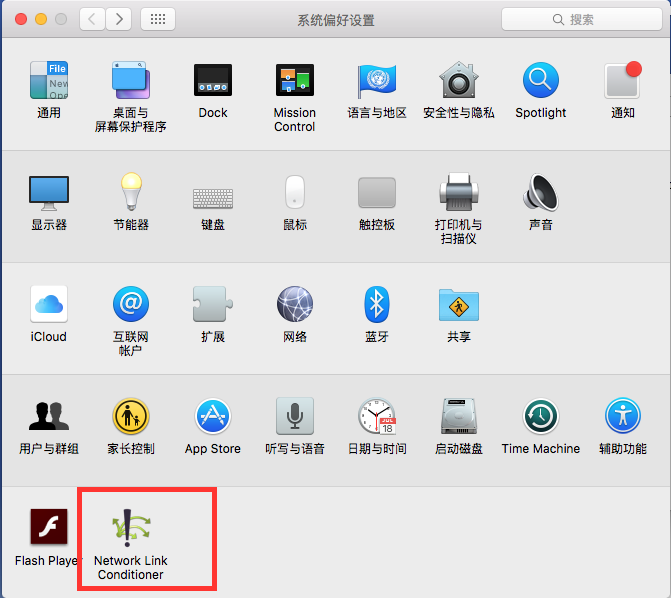671x598 pixels.
Task: Open 打印机与扫描仪 preferences
Action: [x=459, y=192]
